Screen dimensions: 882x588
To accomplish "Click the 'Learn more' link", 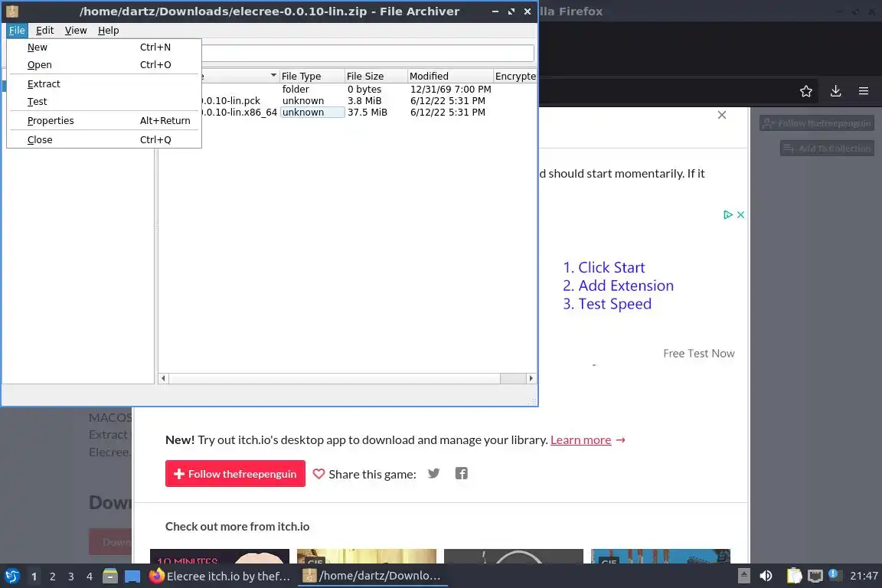I will 580,440.
